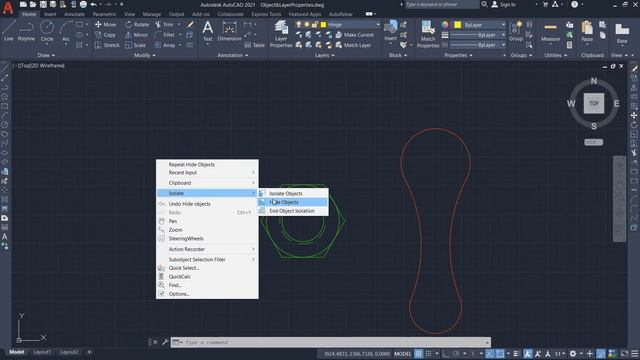Toggle polar tracking in status bar
This screenshot has width=640, height=360.
point(456,354)
